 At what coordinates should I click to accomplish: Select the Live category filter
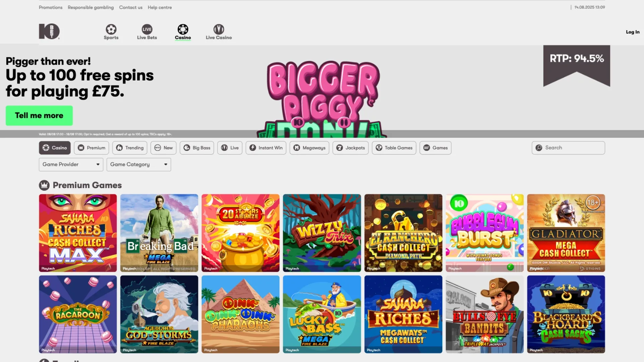click(230, 148)
